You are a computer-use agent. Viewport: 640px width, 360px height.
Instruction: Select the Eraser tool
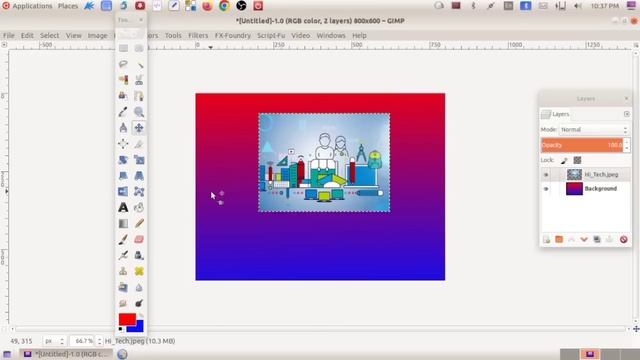139,239
